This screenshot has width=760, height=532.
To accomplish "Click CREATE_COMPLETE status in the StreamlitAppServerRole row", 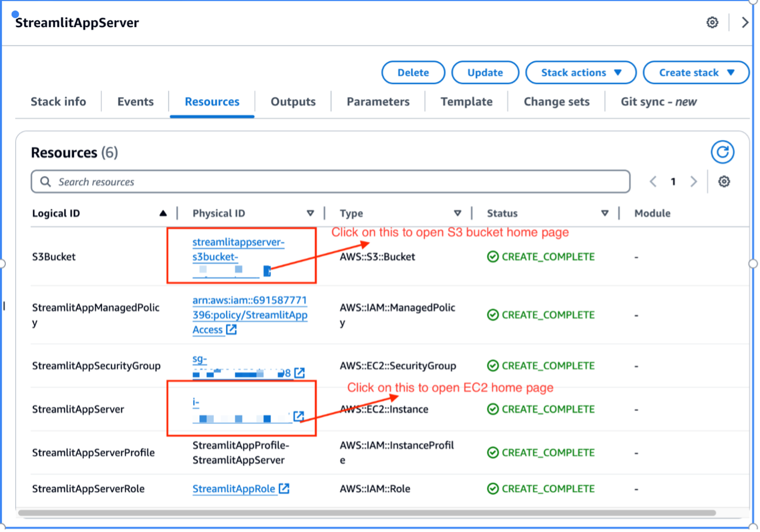I will pyautogui.click(x=541, y=489).
